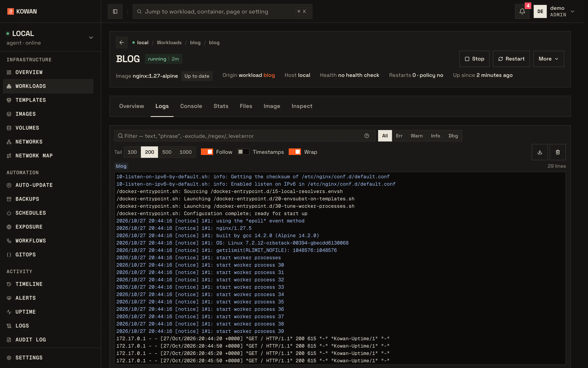Open filter syntax help icon
Screen dimensions: 588x368
367,136
